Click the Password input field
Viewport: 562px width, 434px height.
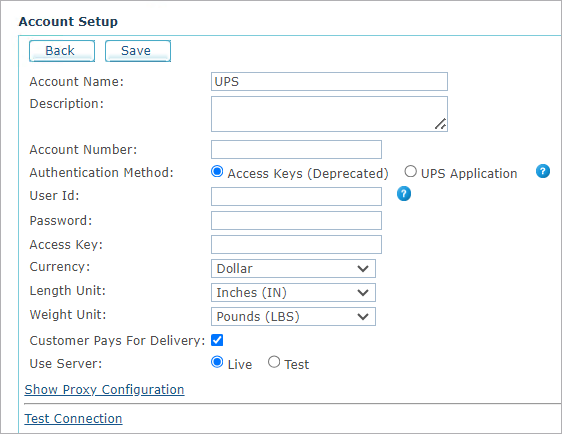296,220
